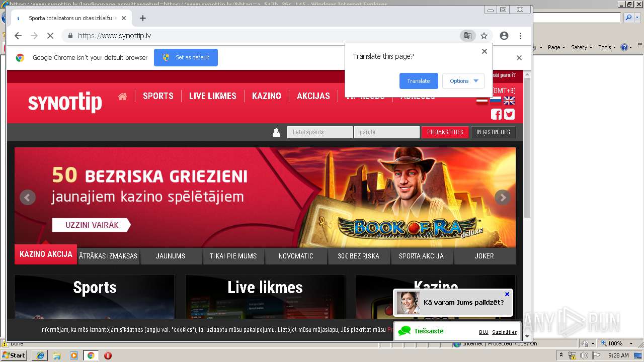Viewport: 644px width, 362px height.
Task: Click the SynotTip home icon
Action: click(122, 96)
